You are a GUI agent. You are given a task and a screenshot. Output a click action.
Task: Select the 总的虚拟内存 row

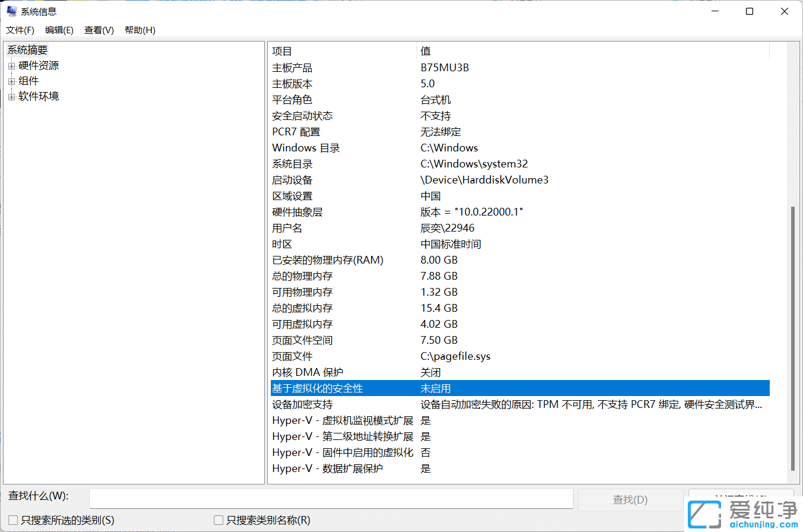(x=520, y=308)
